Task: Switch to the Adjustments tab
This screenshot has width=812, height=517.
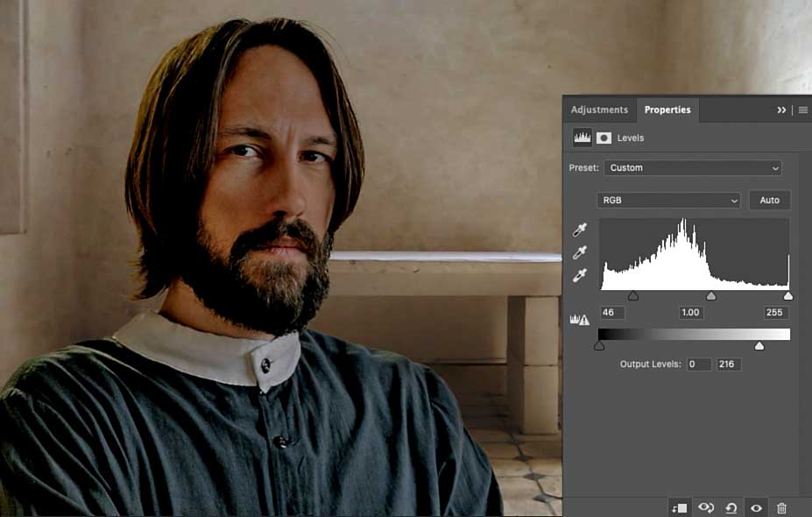Action: click(599, 110)
